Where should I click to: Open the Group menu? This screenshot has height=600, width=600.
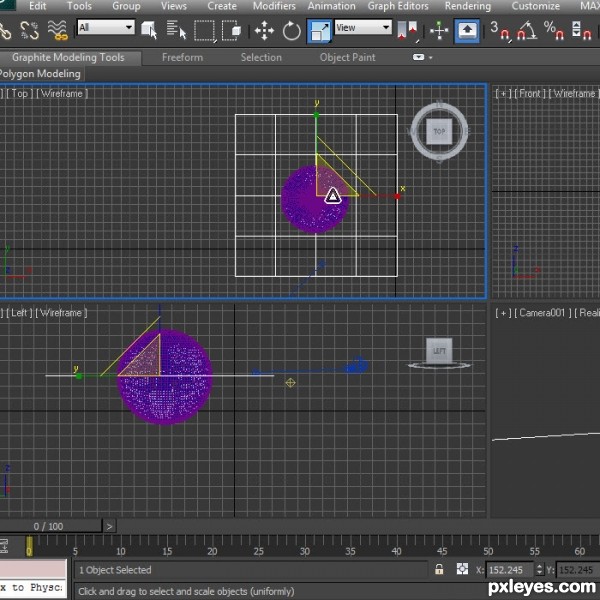coord(126,6)
